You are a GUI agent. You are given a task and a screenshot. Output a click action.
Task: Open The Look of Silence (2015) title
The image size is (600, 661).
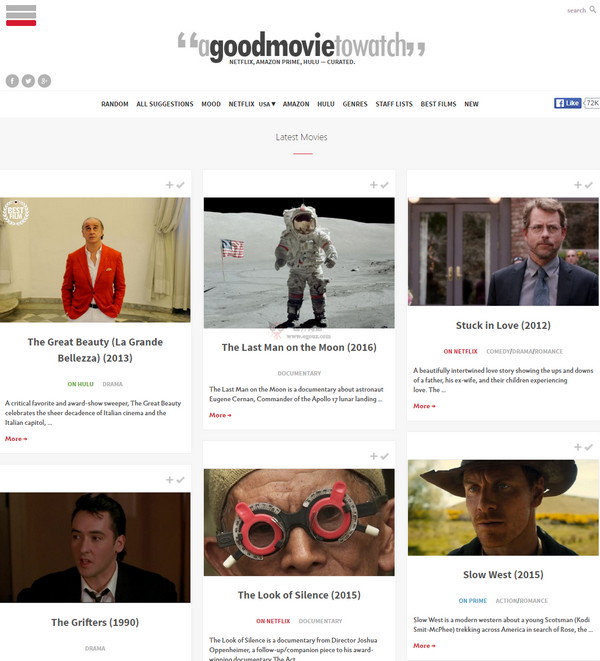click(x=299, y=595)
